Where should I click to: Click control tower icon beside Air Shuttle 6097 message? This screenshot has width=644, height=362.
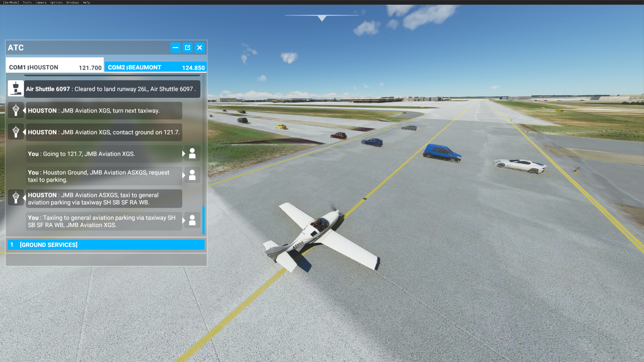16,88
